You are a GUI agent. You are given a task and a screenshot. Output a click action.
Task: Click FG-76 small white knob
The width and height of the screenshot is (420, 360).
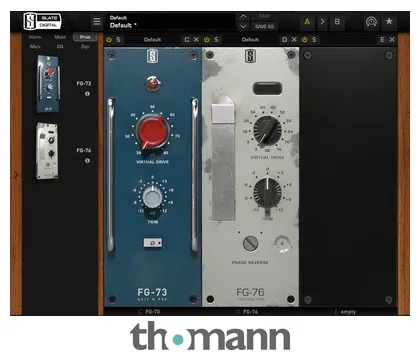(282, 244)
